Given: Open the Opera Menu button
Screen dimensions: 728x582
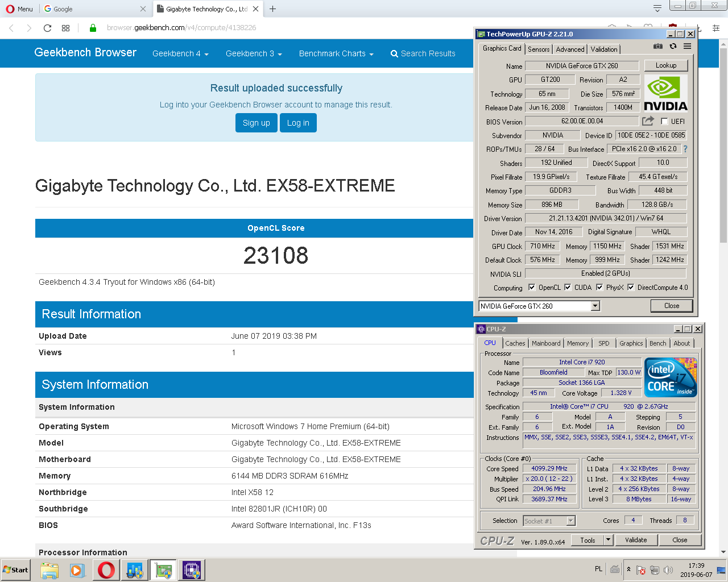Looking at the screenshot, I should 19,9.
